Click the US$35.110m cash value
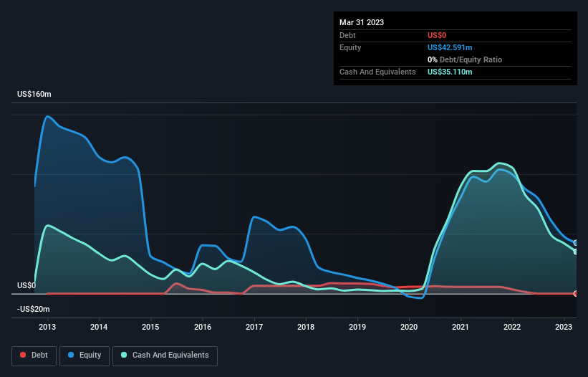588x377 pixels. tap(450, 72)
